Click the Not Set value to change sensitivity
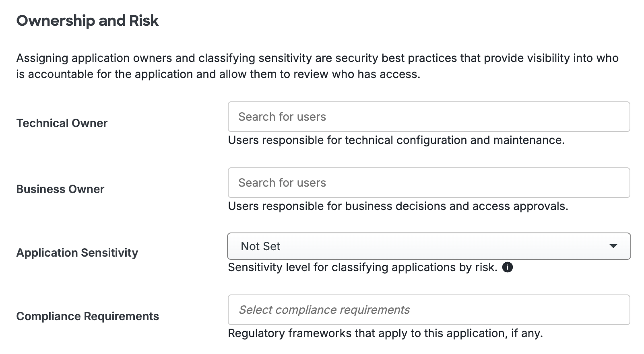The width and height of the screenshot is (644, 354). point(260,246)
